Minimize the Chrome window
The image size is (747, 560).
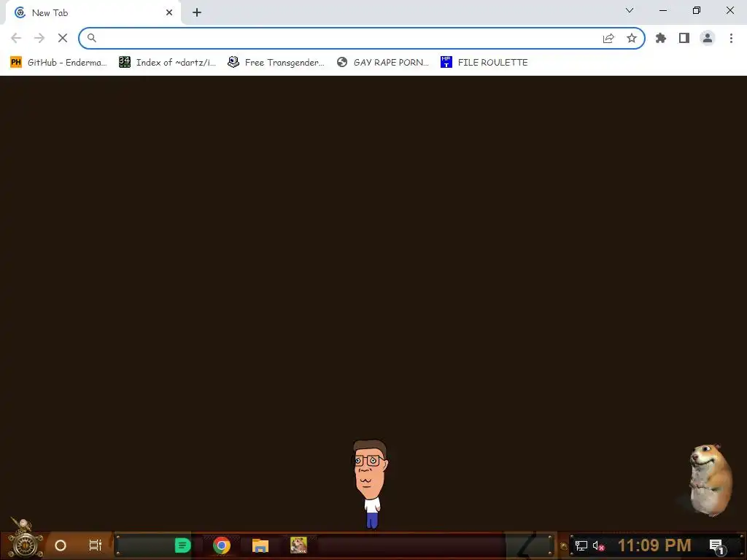pyautogui.click(x=662, y=10)
